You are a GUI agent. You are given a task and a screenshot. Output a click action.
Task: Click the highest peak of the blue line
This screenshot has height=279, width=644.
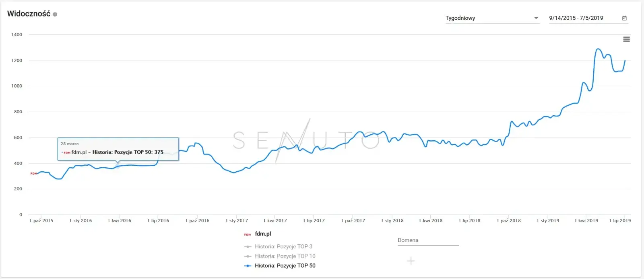click(599, 49)
